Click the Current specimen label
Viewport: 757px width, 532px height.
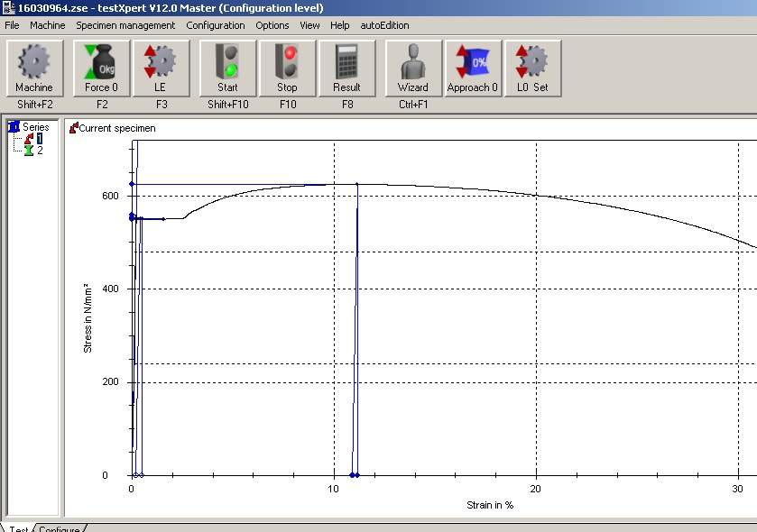pos(117,128)
